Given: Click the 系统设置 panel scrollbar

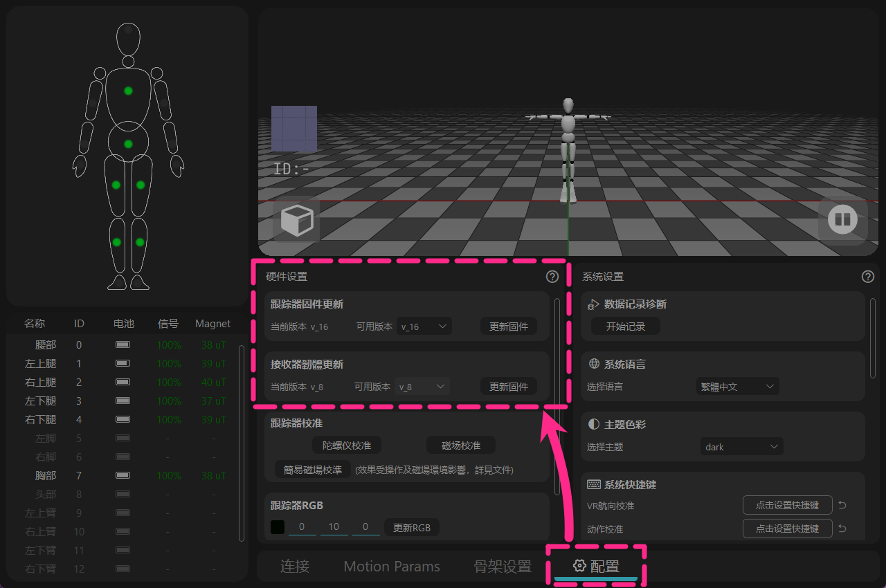Looking at the screenshot, I should [873, 338].
